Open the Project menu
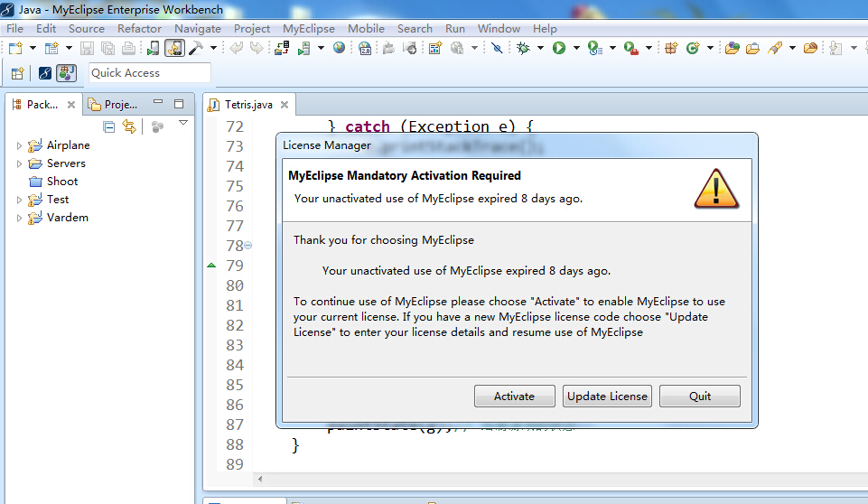Image resolution: width=868 pixels, height=504 pixels. 252,29
